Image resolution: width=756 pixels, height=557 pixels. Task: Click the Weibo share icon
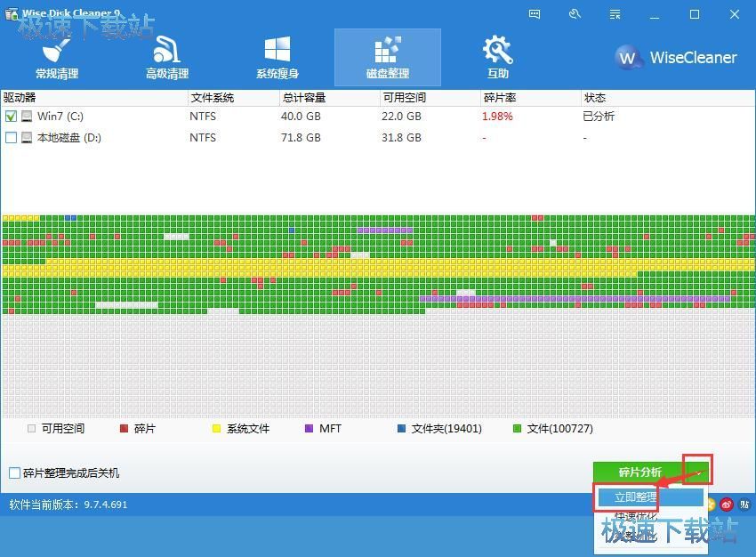click(x=726, y=505)
